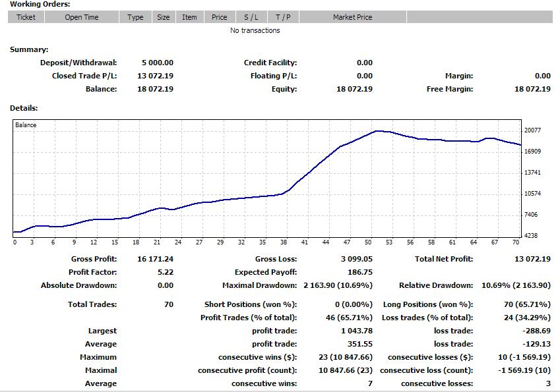Image resolution: width=560 pixels, height=392 pixels.
Task: Click the T / P column header
Action: (283, 17)
